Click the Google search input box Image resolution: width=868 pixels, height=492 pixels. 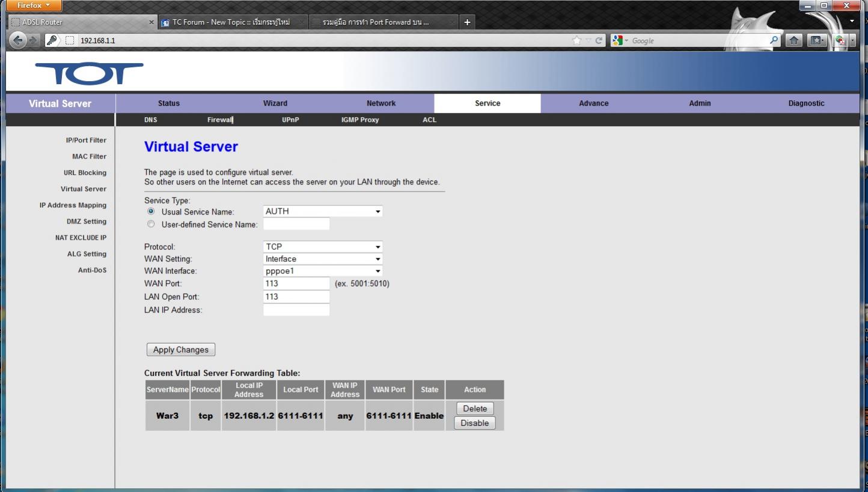coord(697,40)
